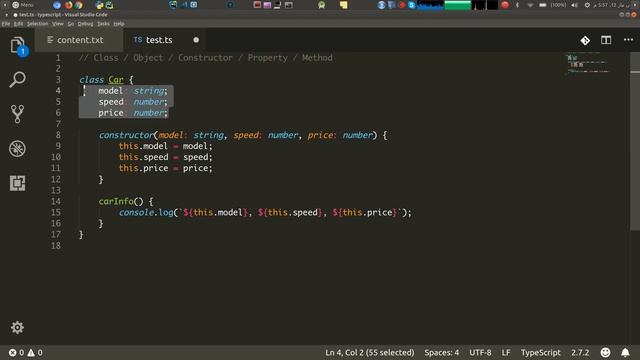Open the Tasks menu
This screenshot has height=360, width=640.
click(x=103, y=24)
